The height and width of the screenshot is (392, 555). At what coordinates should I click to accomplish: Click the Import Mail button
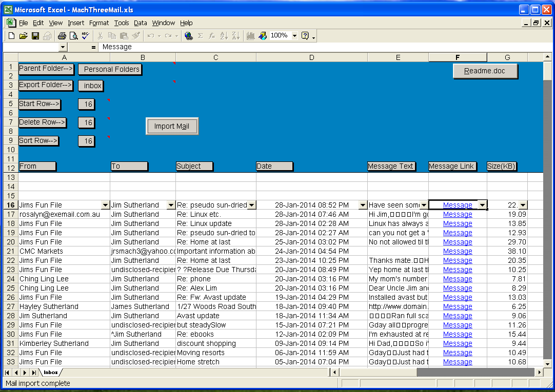[172, 126]
